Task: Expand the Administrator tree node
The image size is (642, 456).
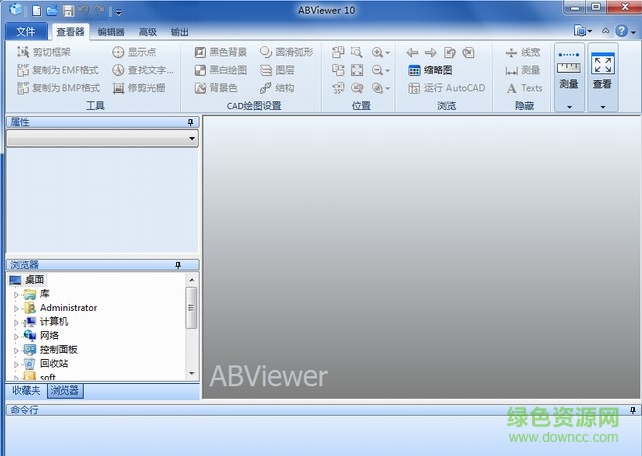Action: (16, 308)
